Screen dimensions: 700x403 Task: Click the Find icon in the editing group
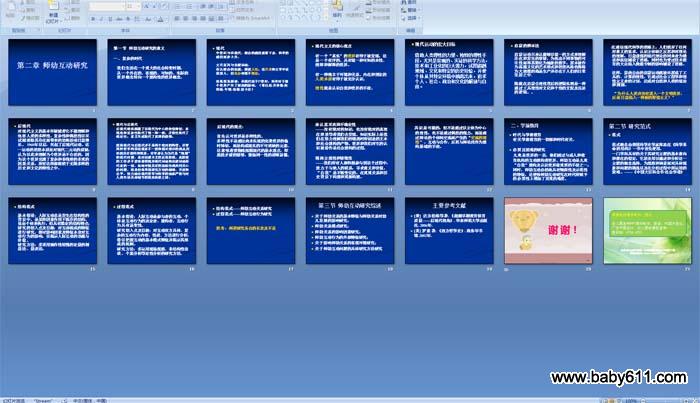[x=405, y=4]
